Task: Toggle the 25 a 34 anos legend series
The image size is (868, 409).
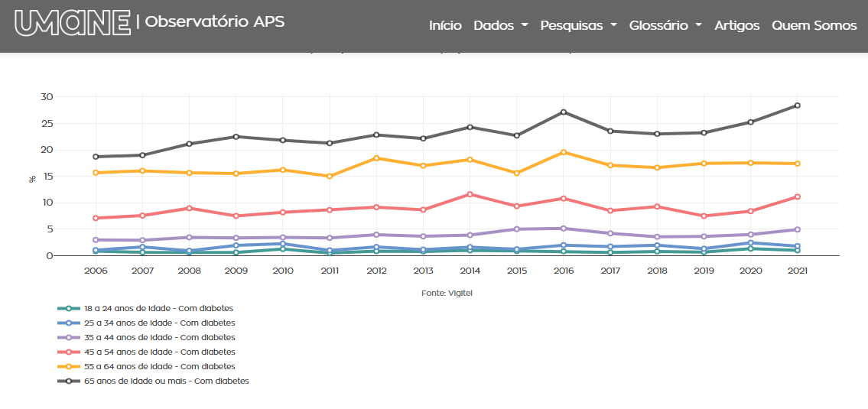Action: click(146, 323)
